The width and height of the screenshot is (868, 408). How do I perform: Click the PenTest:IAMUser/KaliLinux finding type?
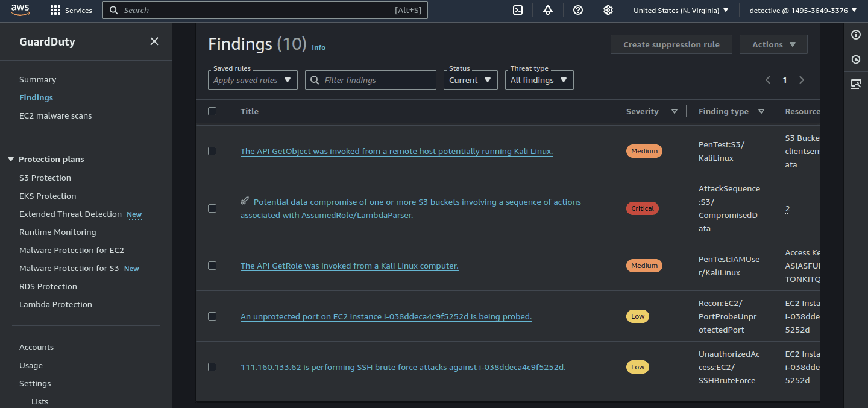point(729,266)
